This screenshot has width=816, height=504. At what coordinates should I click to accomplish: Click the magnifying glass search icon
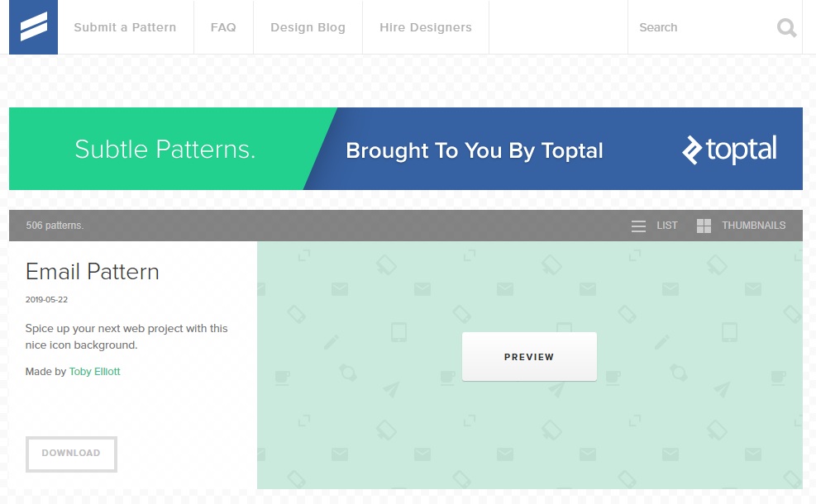(x=786, y=27)
